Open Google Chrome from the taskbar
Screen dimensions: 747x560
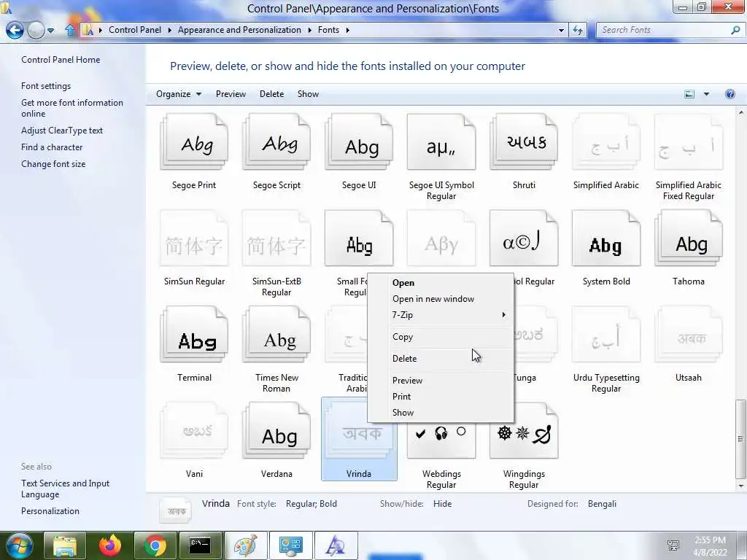pyautogui.click(x=155, y=545)
